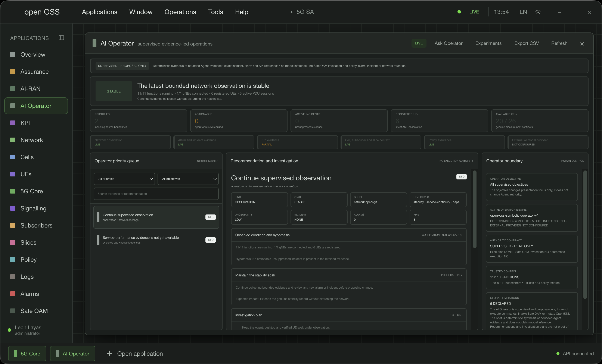This screenshot has width=602, height=364.
Task: Click the Alarms red square icon
Action: pyautogui.click(x=13, y=294)
